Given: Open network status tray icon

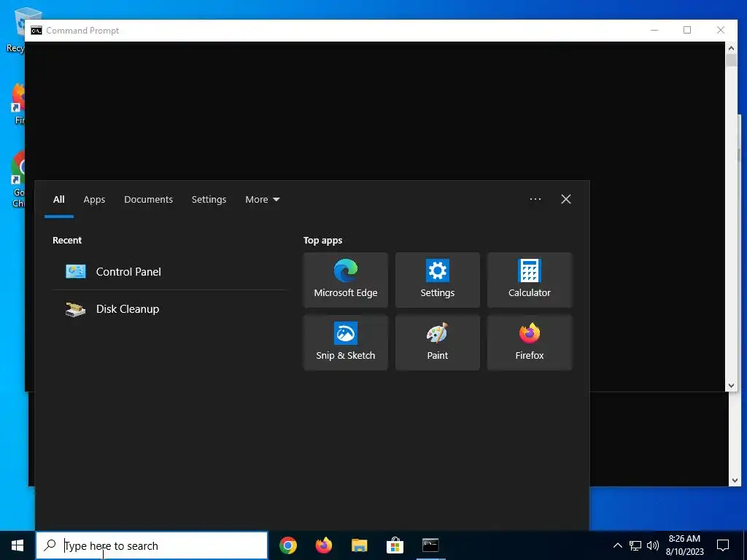Looking at the screenshot, I should tap(635, 545).
